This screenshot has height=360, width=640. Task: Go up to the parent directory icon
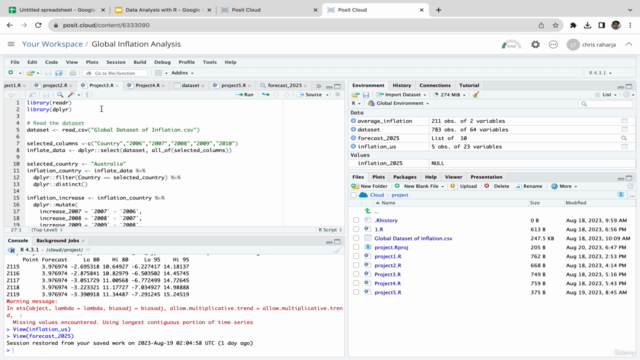368,211
